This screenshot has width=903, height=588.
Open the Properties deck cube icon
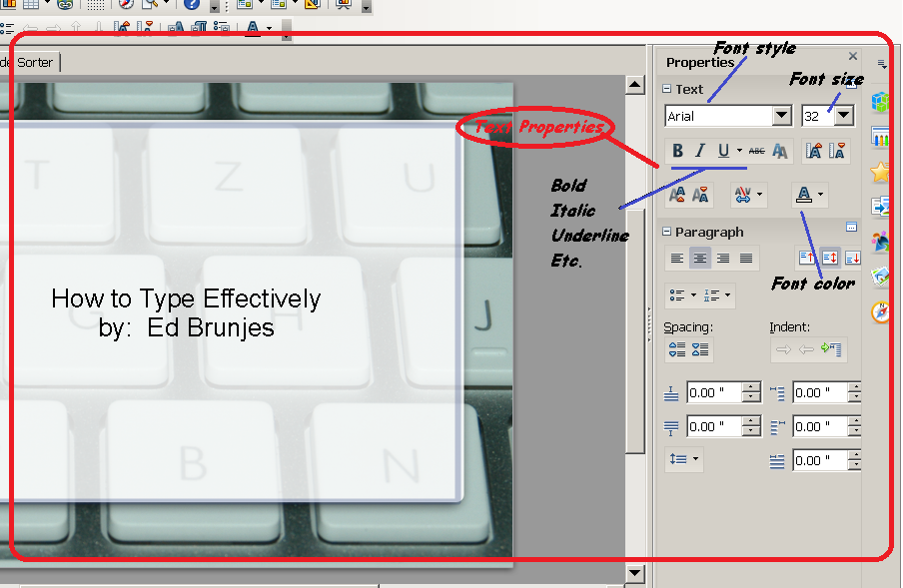pyautogui.click(x=881, y=102)
